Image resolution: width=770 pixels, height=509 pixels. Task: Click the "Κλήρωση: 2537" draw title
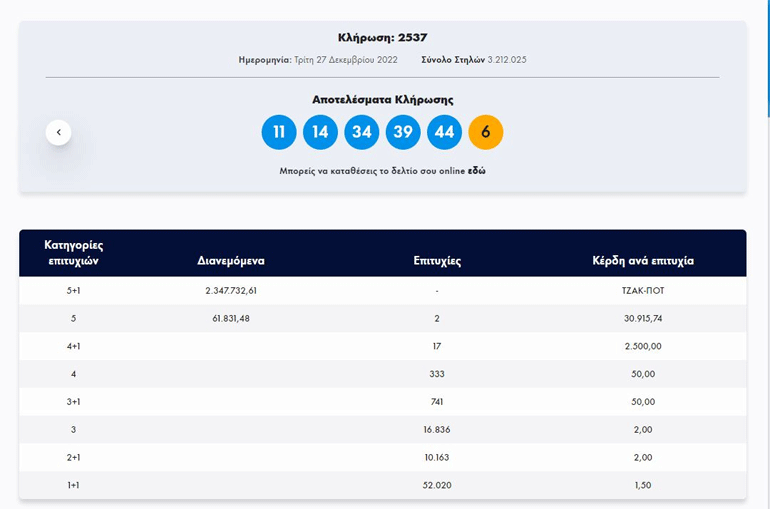pos(383,38)
